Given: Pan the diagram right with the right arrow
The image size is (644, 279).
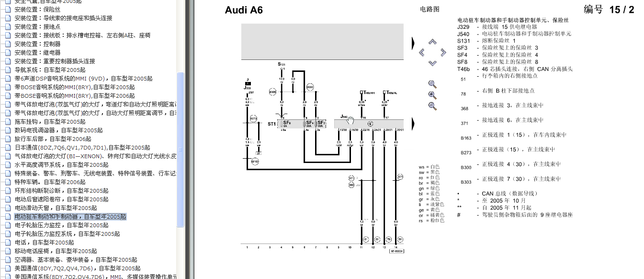Looking at the screenshot, I should pyautogui.click(x=442, y=52).
